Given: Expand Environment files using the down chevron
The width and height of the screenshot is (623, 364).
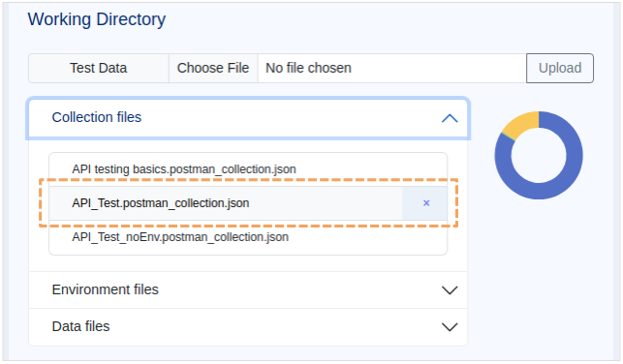Looking at the screenshot, I should click(x=450, y=290).
